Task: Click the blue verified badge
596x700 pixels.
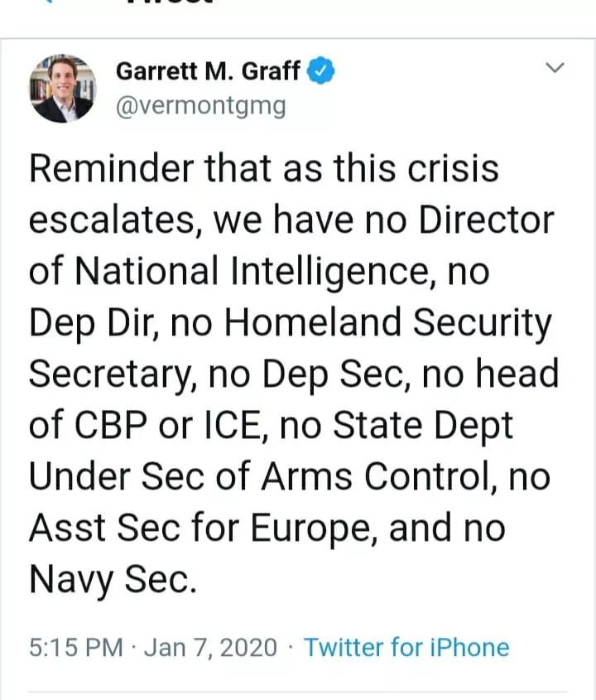Action: pyautogui.click(x=321, y=71)
